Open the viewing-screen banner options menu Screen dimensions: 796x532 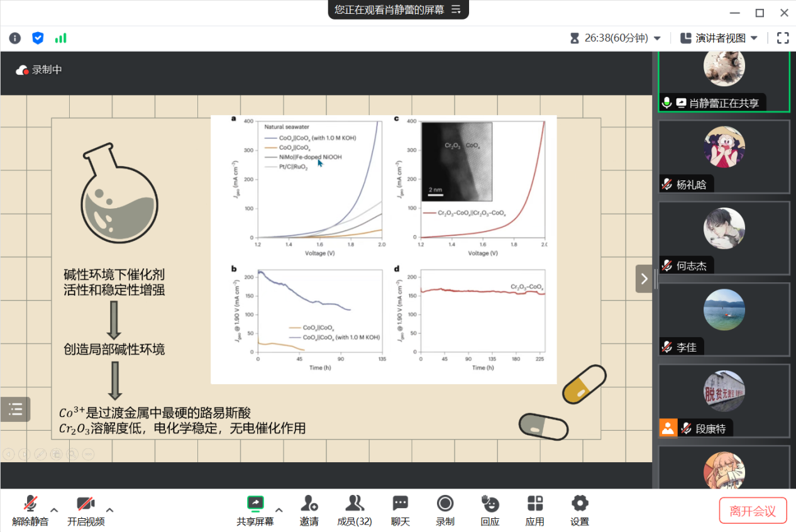456,9
